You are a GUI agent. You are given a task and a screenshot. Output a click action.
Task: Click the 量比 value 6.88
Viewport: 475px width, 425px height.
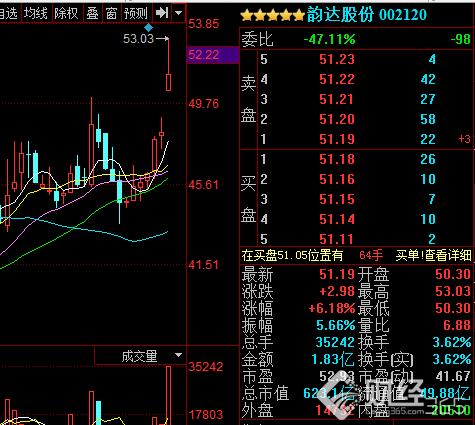[457, 325]
